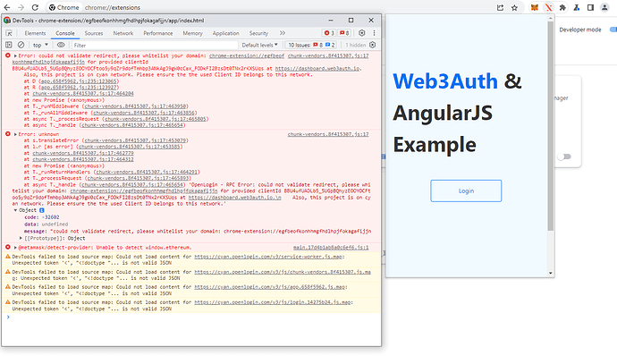Create a live expression with the eye icon

click(61, 45)
